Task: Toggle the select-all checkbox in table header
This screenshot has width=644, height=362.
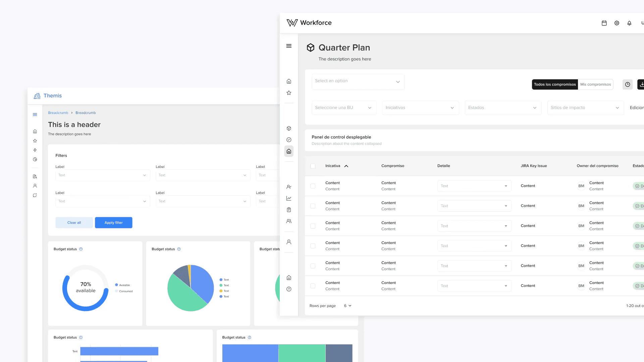Action: click(x=313, y=166)
